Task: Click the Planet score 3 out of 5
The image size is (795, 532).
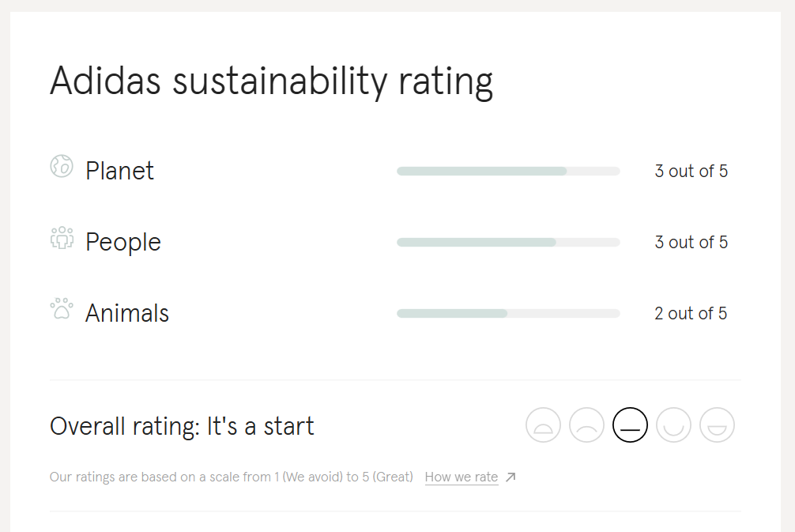Action: (x=691, y=171)
